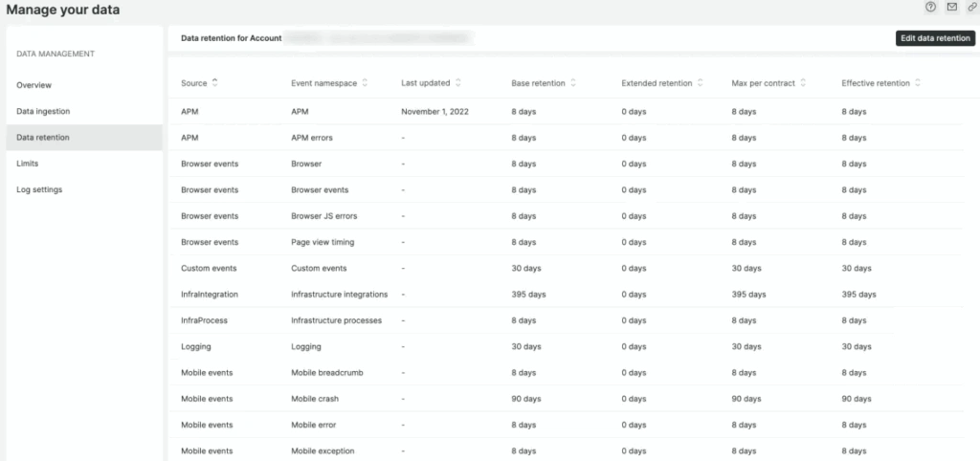Click the Infrastructure integrations row
The height and width of the screenshot is (461, 980).
pos(336,295)
